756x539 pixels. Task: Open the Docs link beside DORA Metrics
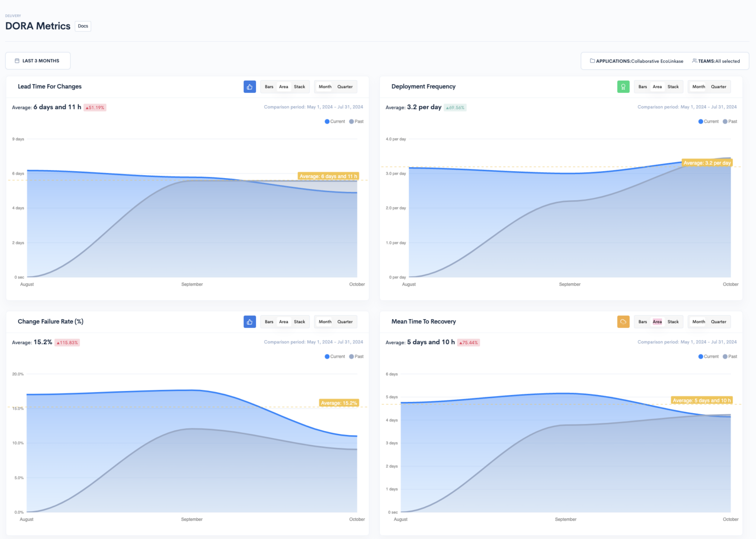coord(83,26)
